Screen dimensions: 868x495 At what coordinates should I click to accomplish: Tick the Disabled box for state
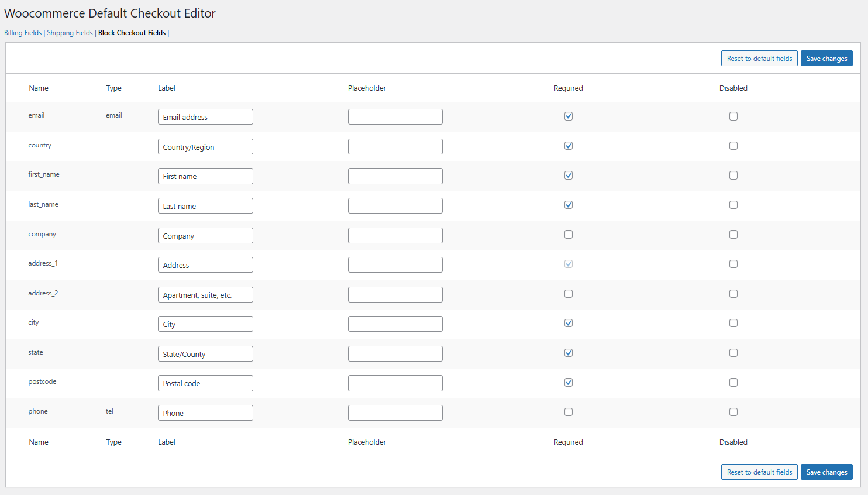(x=733, y=353)
